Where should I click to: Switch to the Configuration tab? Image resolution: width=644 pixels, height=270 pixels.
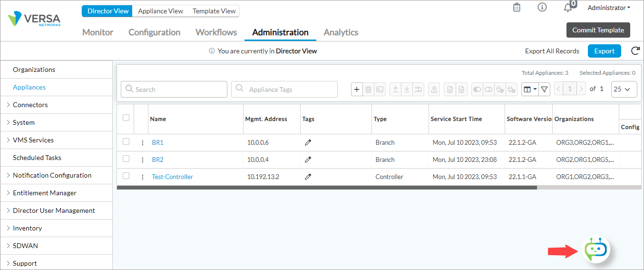click(154, 32)
